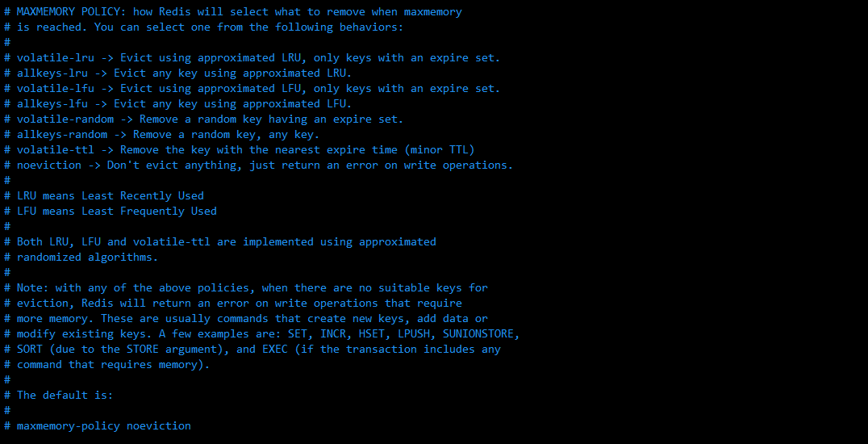Click 'The default is:' comment line

[65, 396]
